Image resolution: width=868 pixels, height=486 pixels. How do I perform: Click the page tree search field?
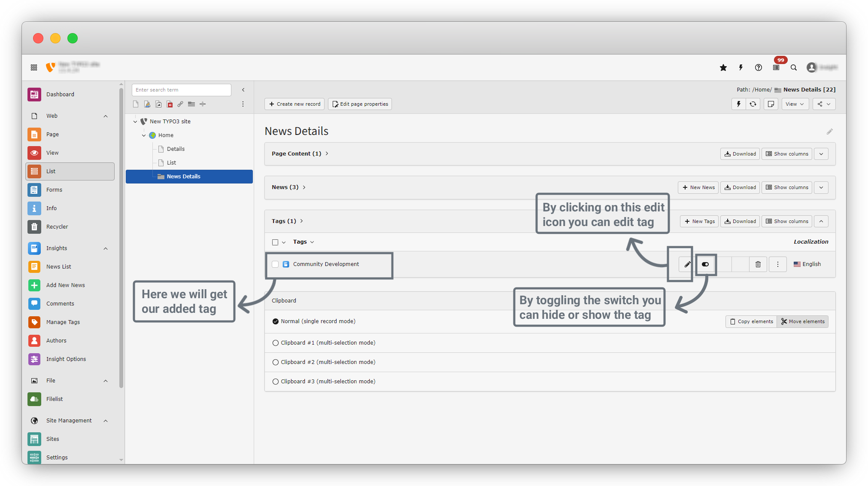click(181, 90)
